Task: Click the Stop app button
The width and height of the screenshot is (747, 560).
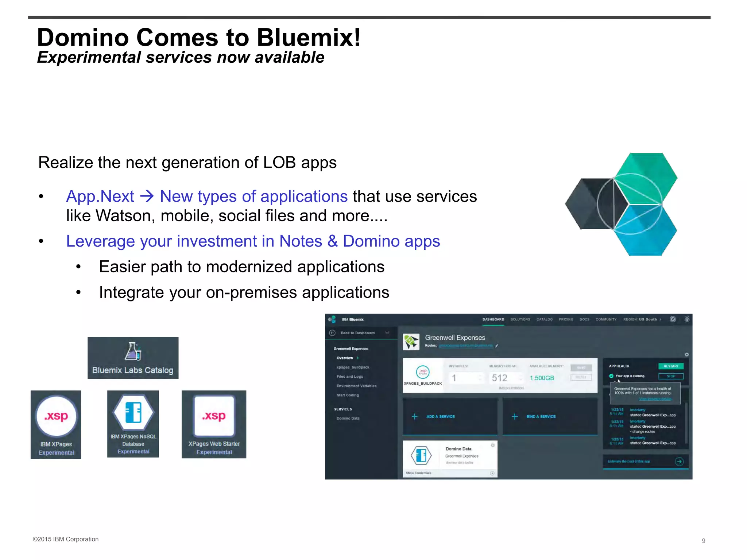Action: (671, 376)
